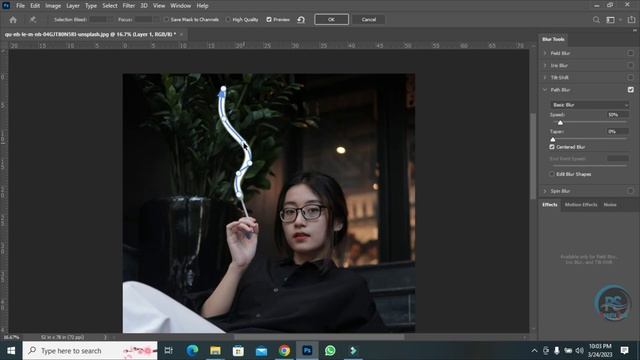The height and width of the screenshot is (360, 640).
Task: Switch to the Noise tab
Action: click(610, 204)
